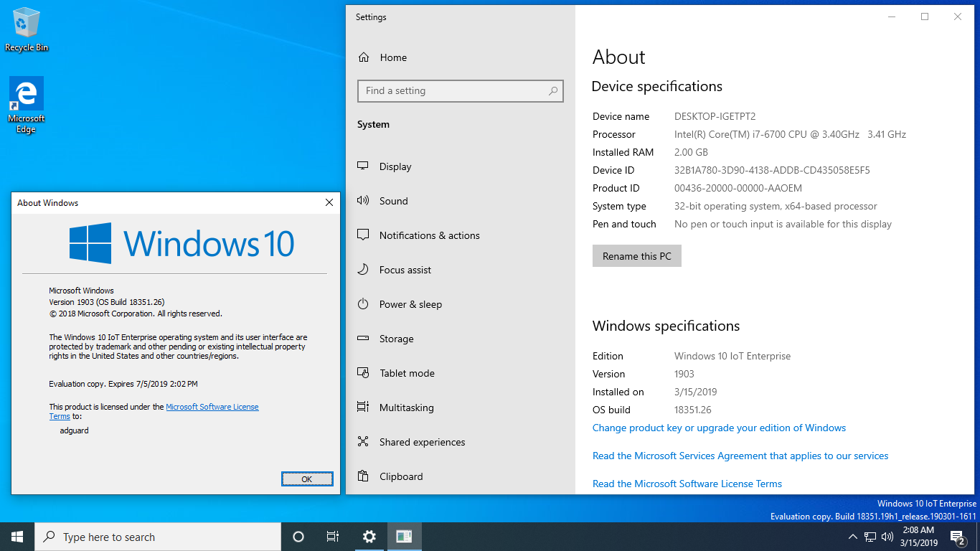Select the device name DESKTOP-IGETPT2

715,116
